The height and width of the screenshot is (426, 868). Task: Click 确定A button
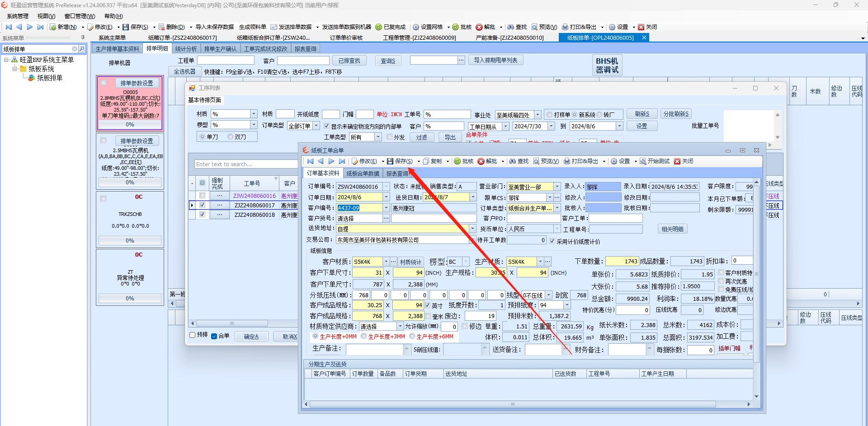point(251,336)
